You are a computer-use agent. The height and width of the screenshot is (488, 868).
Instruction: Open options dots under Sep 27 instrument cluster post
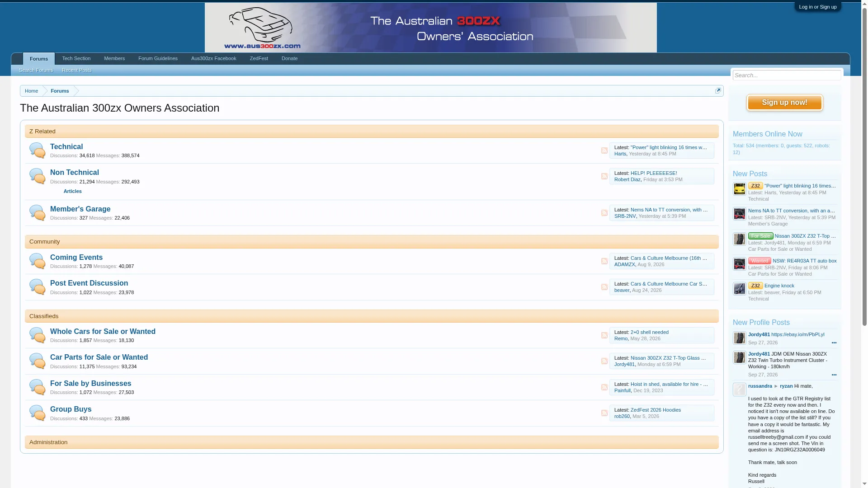click(834, 375)
